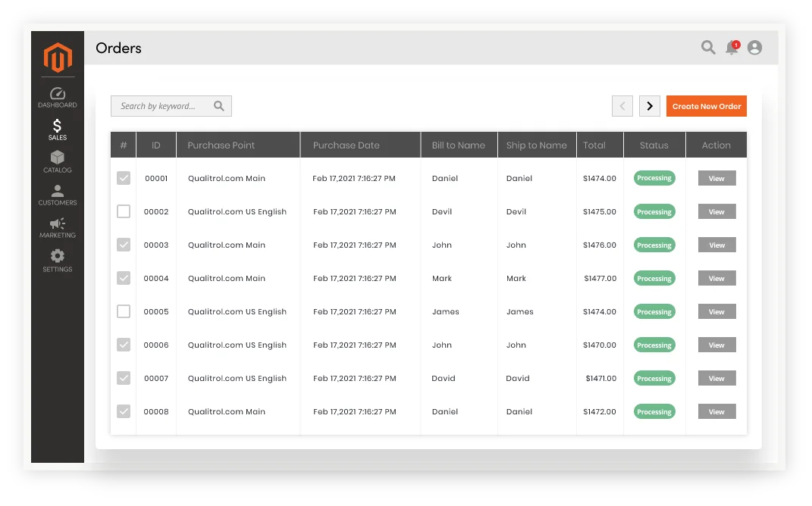812x506 pixels.
Task: Uncheck the checkbox for order 00008
Action: point(124,411)
